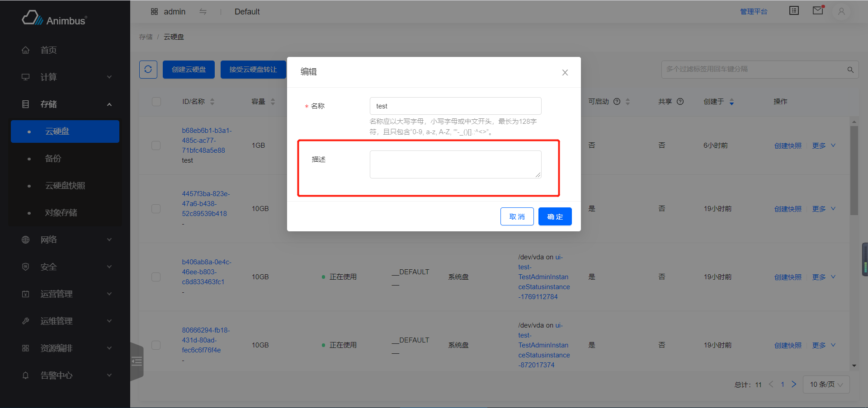Click the 确定 button
868x408 pixels.
tap(555, 216)
